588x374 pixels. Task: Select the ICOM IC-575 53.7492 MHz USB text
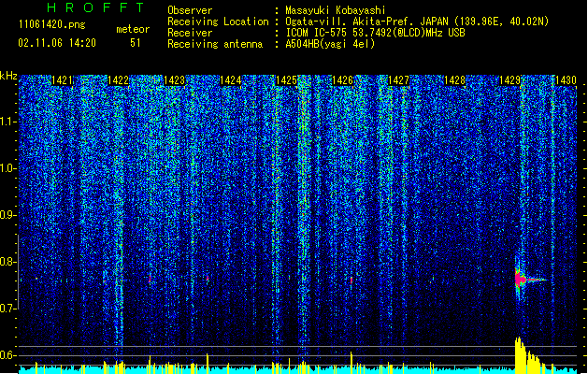click(x=375, y=33)
